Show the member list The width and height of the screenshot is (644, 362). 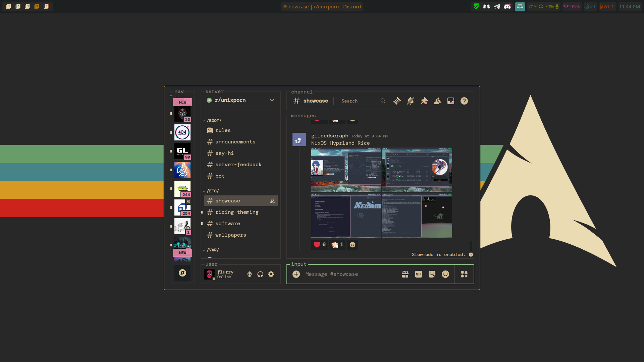tap(437, 101)
